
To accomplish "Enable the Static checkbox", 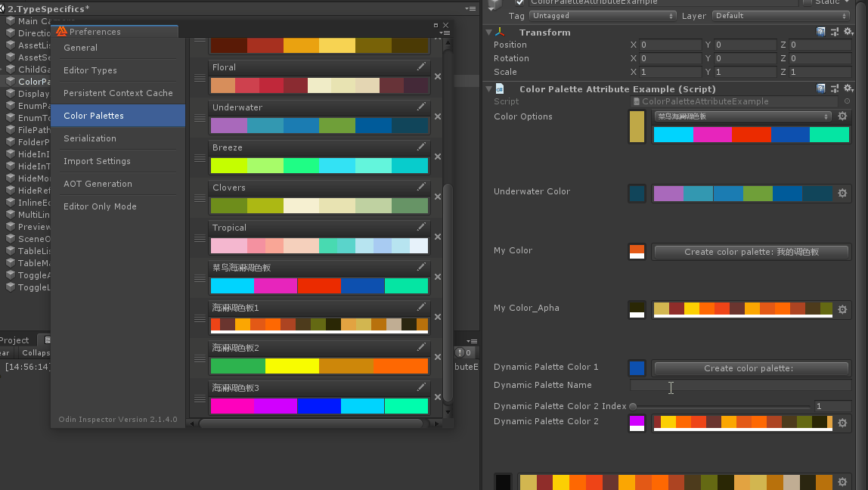I will pos(807,2).
